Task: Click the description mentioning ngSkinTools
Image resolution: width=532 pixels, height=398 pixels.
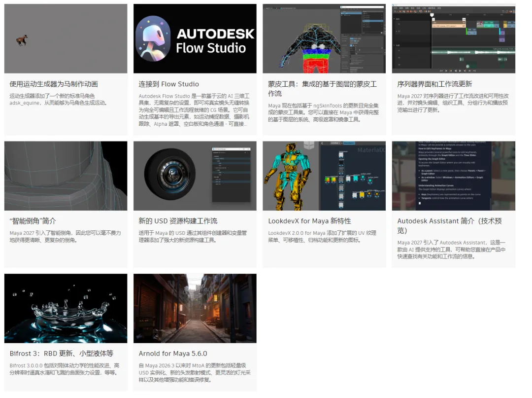Action: pyautogui.click(x=323, y=112)
